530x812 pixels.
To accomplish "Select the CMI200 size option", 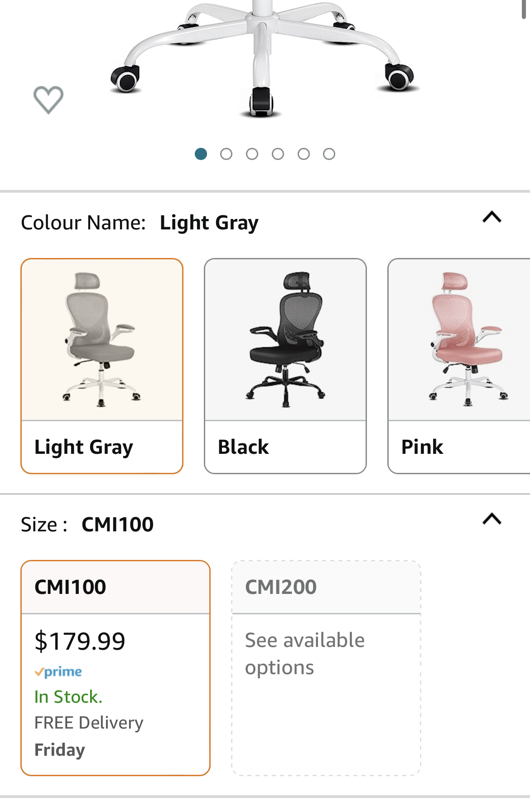I will (x=326, y=668).
